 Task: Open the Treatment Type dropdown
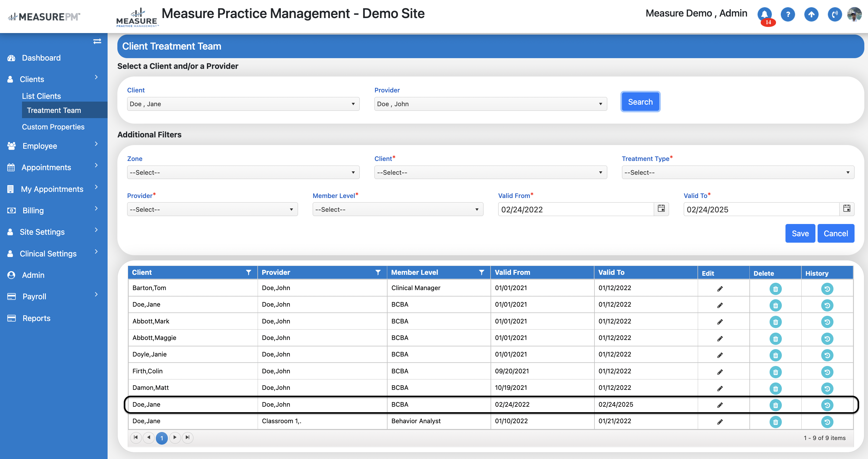(737, 172)
